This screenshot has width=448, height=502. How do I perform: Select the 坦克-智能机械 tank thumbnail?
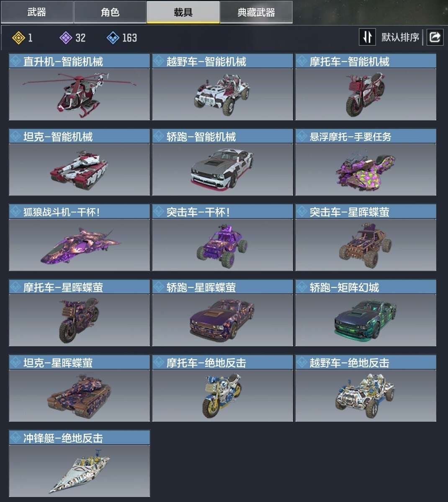click(80, 169)
